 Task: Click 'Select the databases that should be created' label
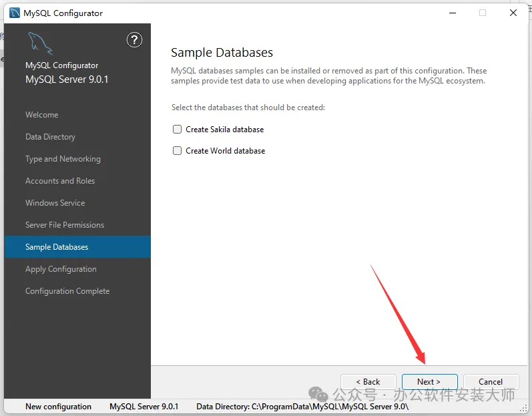[248, 108]
